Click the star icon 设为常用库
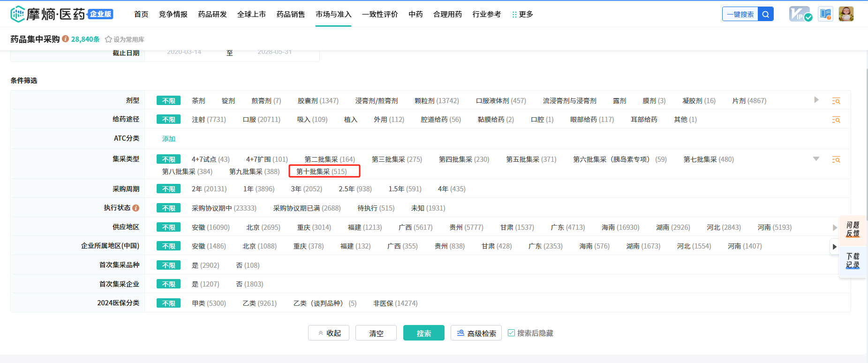The width and height of the screenshot is (868, 363). click(x=108, y=39)
